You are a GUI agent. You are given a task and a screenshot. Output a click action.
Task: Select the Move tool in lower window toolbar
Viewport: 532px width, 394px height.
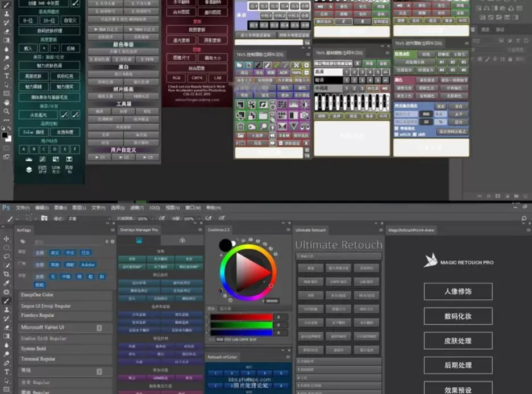pyautogui.click(x=6, y=238)
